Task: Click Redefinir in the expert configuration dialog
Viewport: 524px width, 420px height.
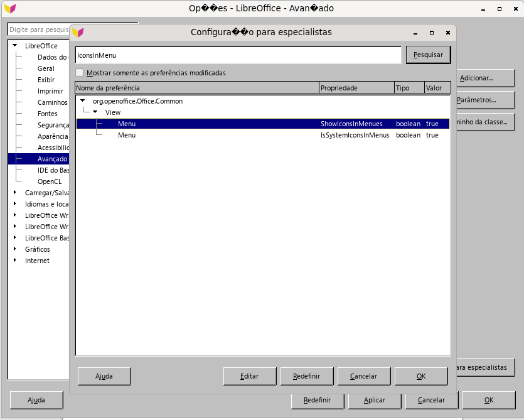Action: coord(307,376)
